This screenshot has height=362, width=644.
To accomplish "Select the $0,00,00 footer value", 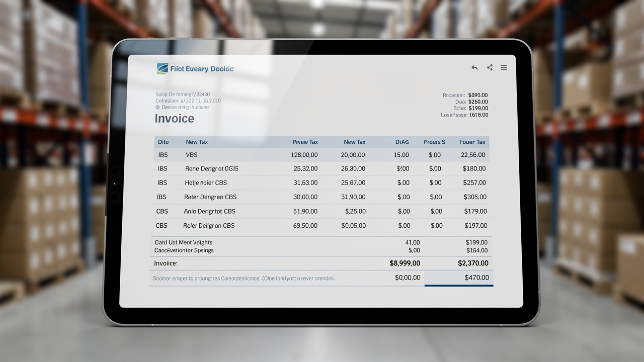I will tap(408, 278).
